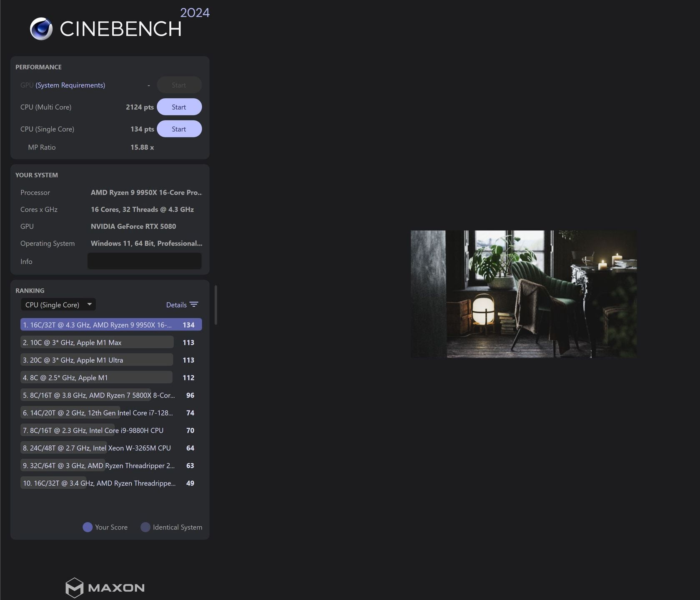700x600 pixels.
Task: Select the Intel Core i9-9880H ranking row
Action: click(111, 430)
